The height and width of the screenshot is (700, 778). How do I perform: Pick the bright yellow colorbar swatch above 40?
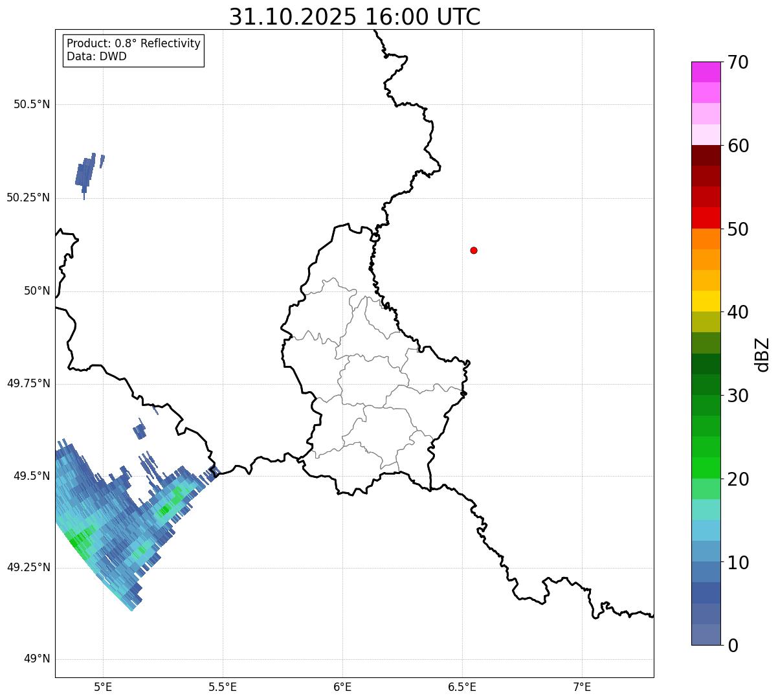coord(706,301)
